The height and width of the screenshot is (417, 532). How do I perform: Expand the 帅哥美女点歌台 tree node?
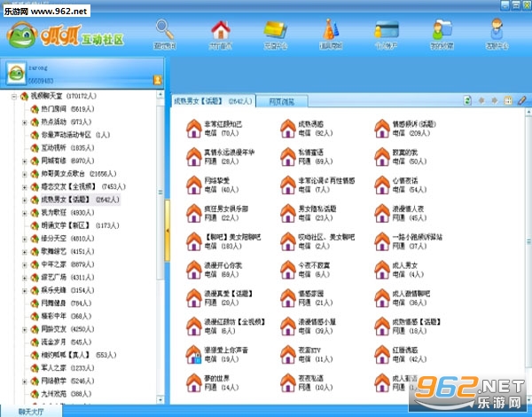(25, 174)
